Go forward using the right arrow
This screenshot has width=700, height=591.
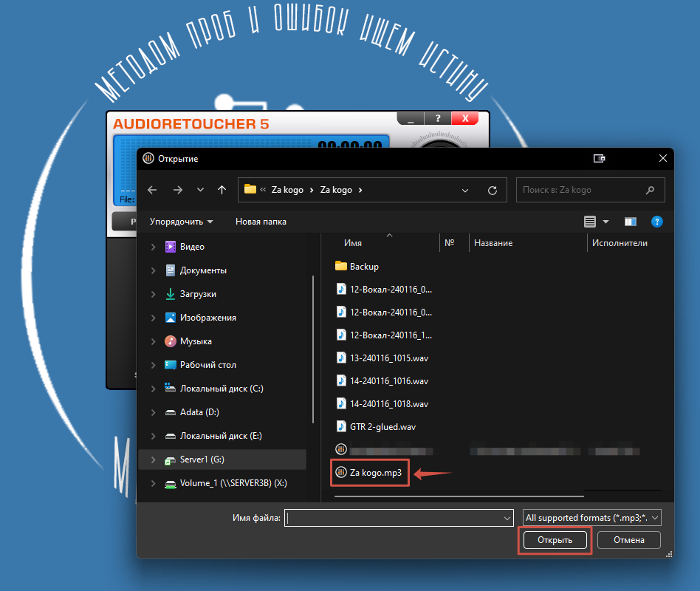(178, 190)
